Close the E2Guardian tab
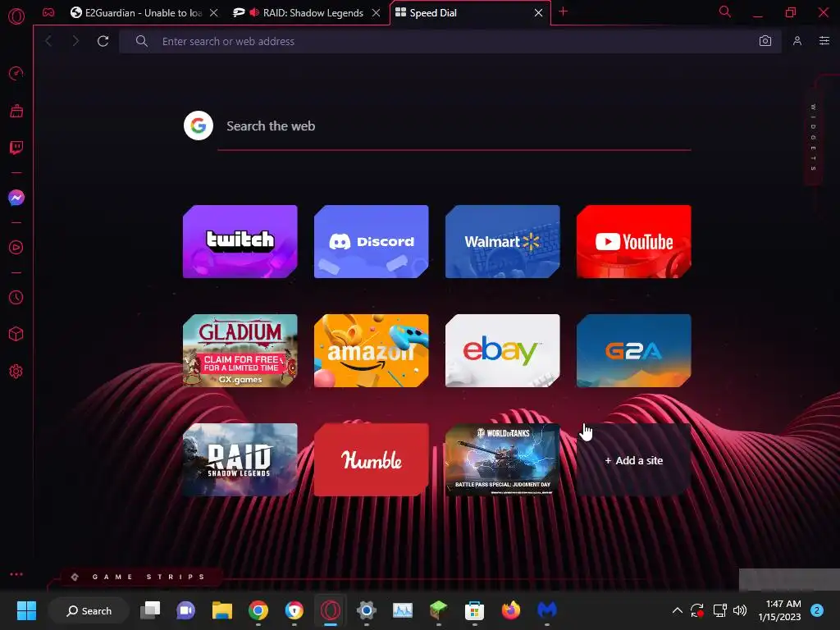This screenshot has width=840, height=630. (214, 13)
